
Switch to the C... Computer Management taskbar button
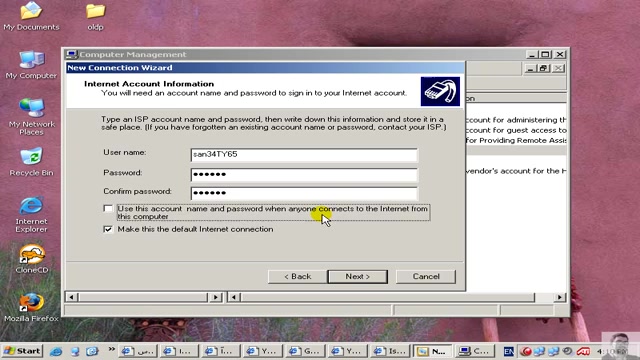click(x=474, y=351)
